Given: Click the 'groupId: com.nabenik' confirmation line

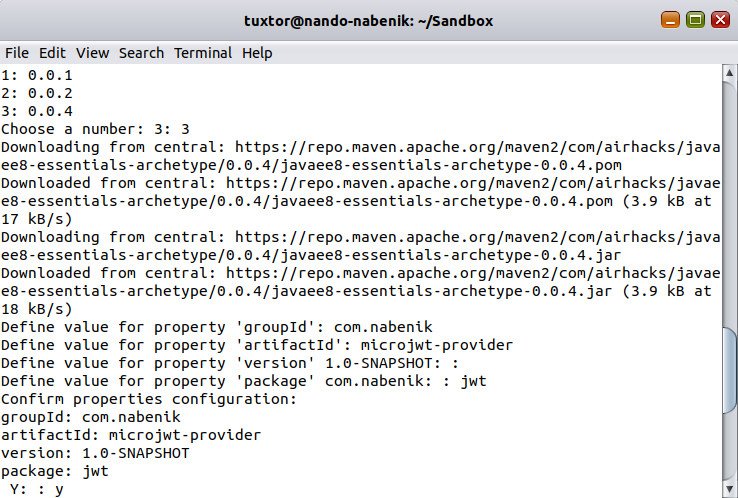Looking at the screenshot, I should [90, 417].
